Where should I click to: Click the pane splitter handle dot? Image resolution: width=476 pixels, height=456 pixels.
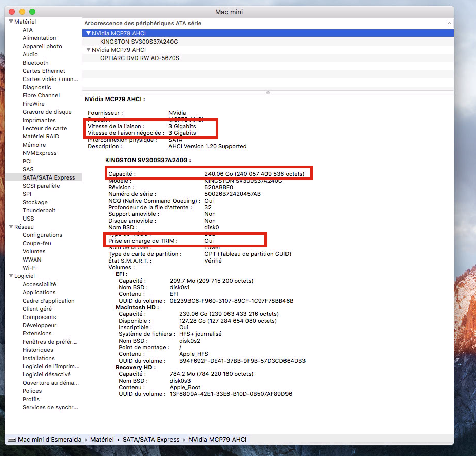[268, 93]
